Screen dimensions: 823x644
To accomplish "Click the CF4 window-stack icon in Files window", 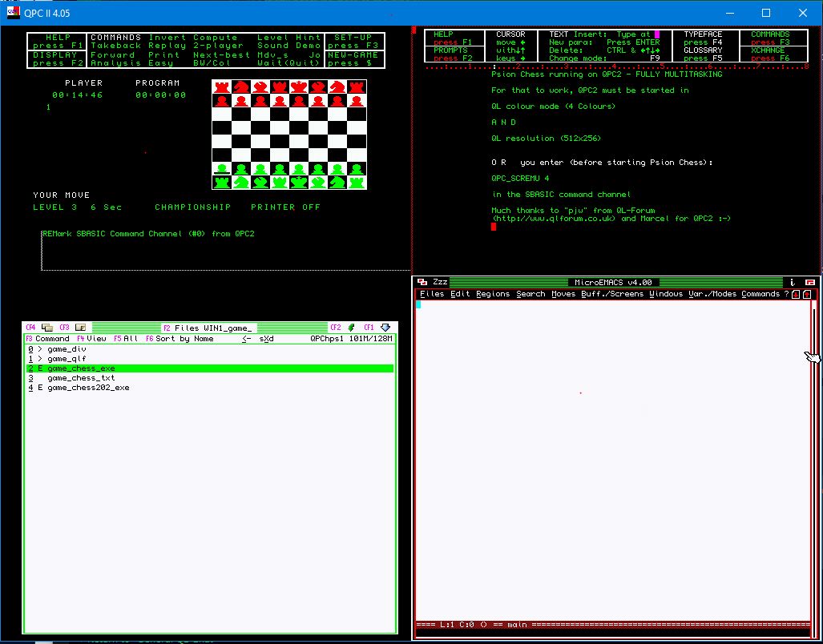I will coord(46,328).
